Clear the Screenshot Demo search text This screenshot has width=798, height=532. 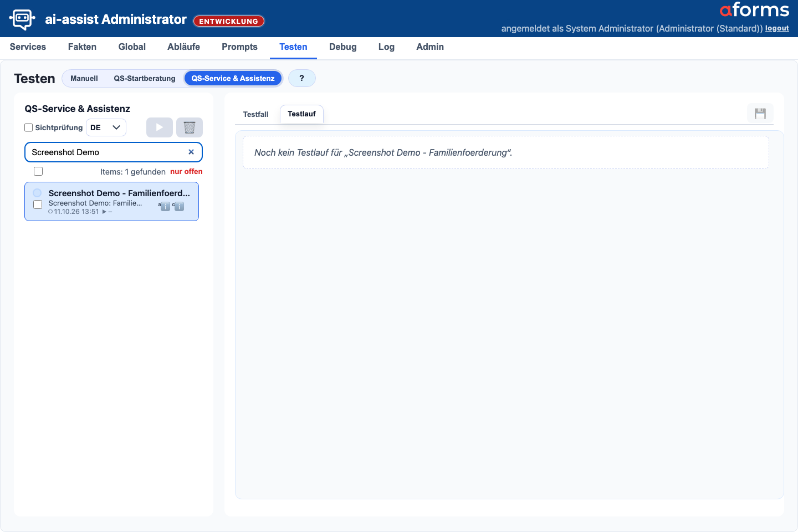click(191, 152)
